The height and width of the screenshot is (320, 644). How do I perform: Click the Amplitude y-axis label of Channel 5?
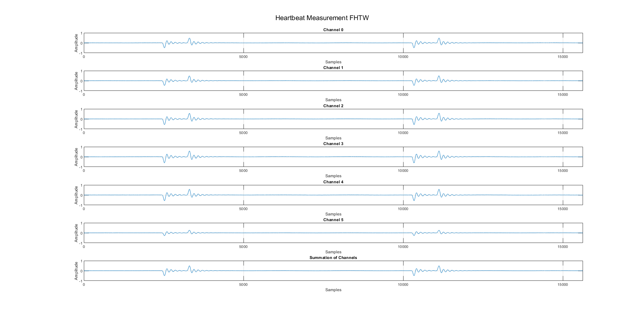pos(76,233)
